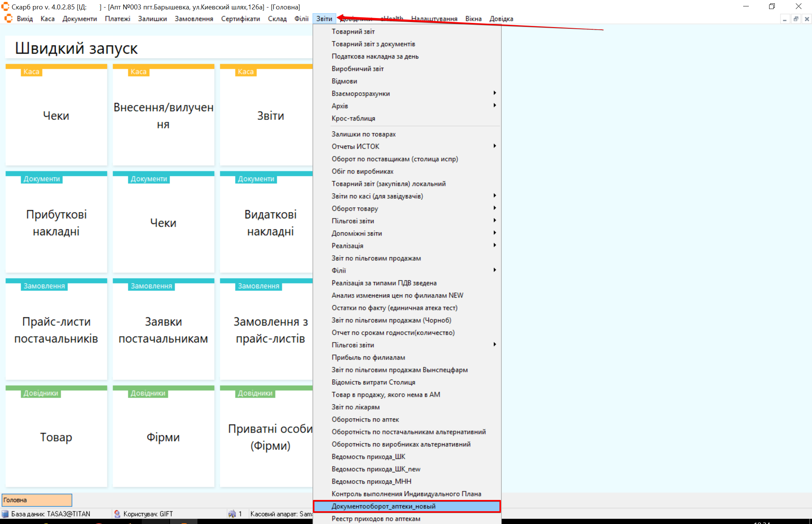Switch to the Головна window tab

pos(37,500)
